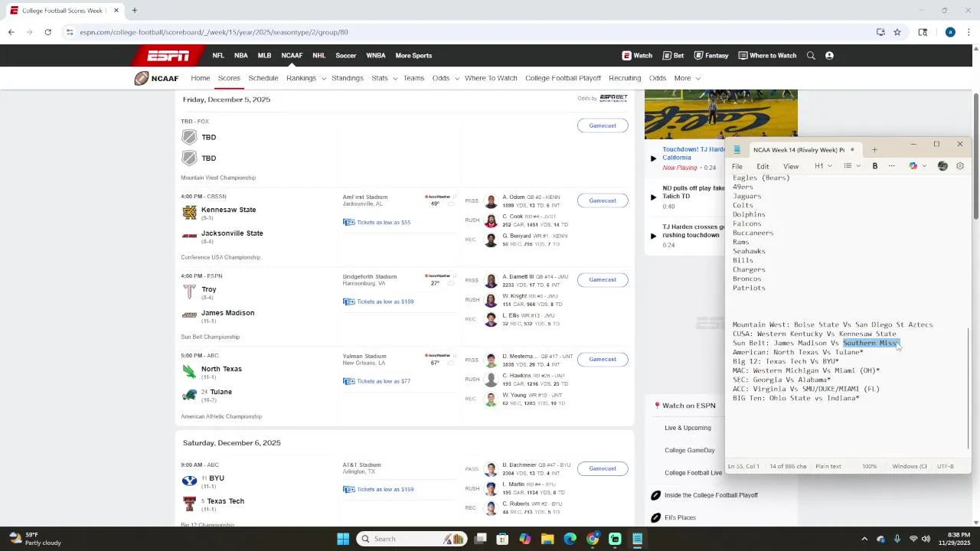Open Microsoft Store from the taskbar
The height and width of the screenshot is (551, 980).
pos(503,539)
